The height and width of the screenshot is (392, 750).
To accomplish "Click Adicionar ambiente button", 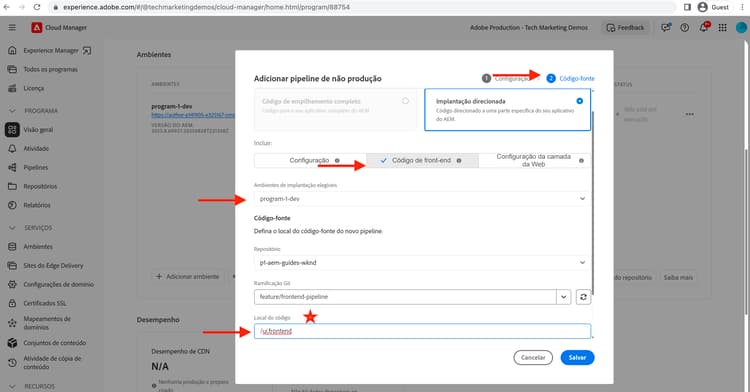I will pyautogui.click(x=188, y=277).
